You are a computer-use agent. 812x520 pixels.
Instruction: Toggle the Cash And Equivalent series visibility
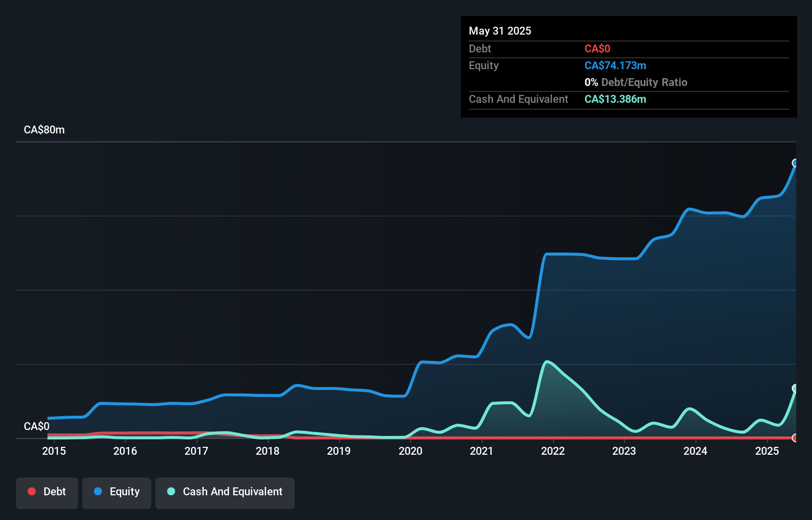coord(225,491)
